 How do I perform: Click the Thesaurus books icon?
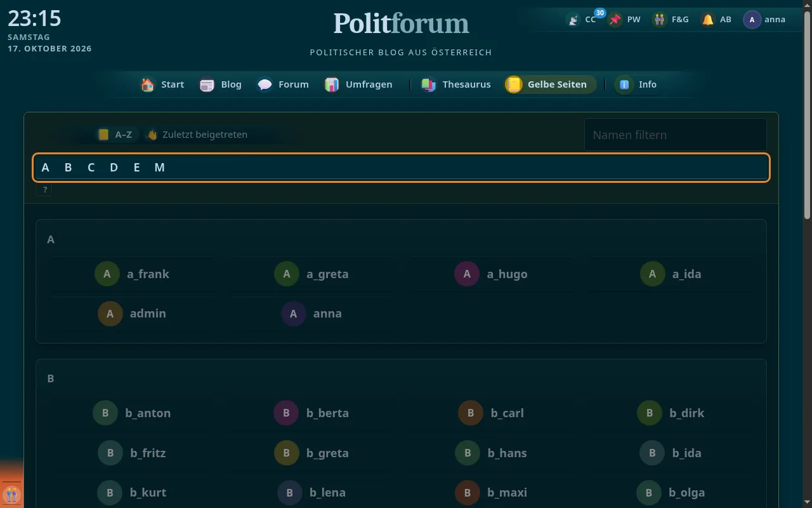point(429,84)
